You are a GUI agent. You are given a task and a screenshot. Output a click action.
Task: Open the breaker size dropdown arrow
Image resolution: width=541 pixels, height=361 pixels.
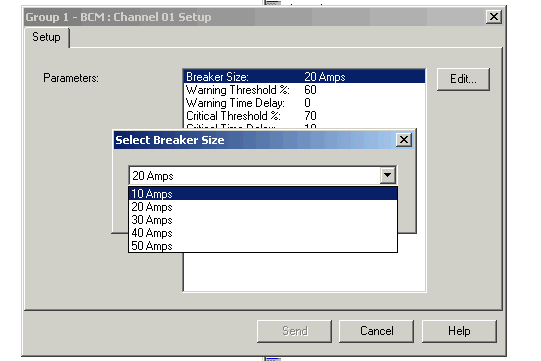pyautogui.click(x=387, y=175)
